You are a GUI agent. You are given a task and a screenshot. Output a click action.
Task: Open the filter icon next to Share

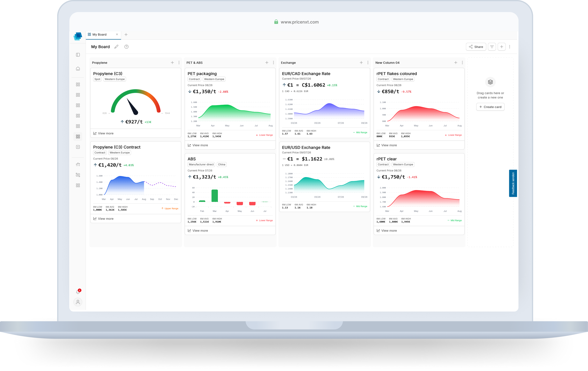click(x=492, y=47)
